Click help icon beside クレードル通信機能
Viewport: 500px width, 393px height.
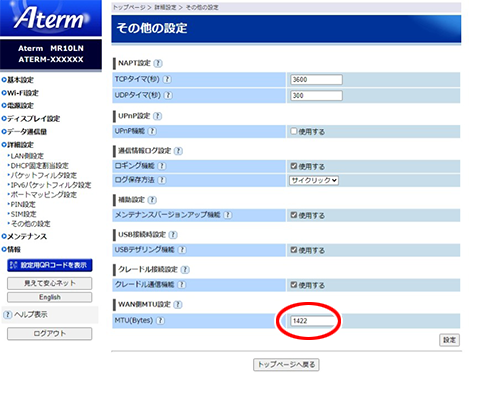pyautogui.click(x=182, y=285)
